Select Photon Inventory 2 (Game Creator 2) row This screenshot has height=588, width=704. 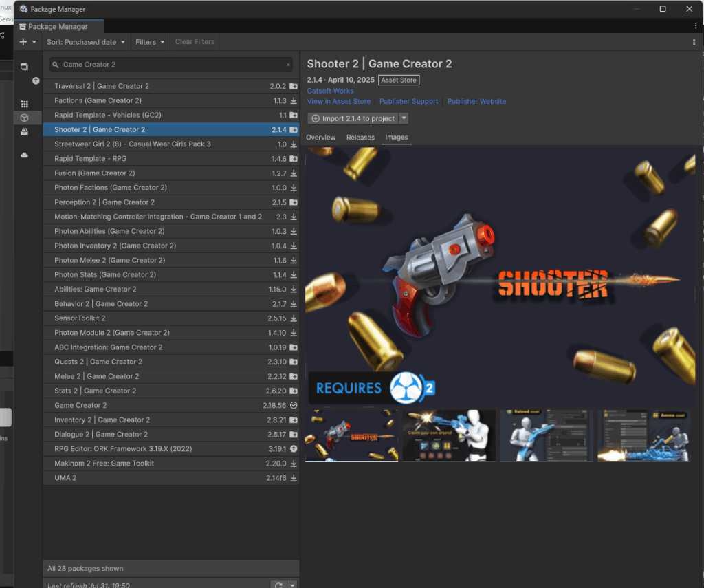pos(171,246)
